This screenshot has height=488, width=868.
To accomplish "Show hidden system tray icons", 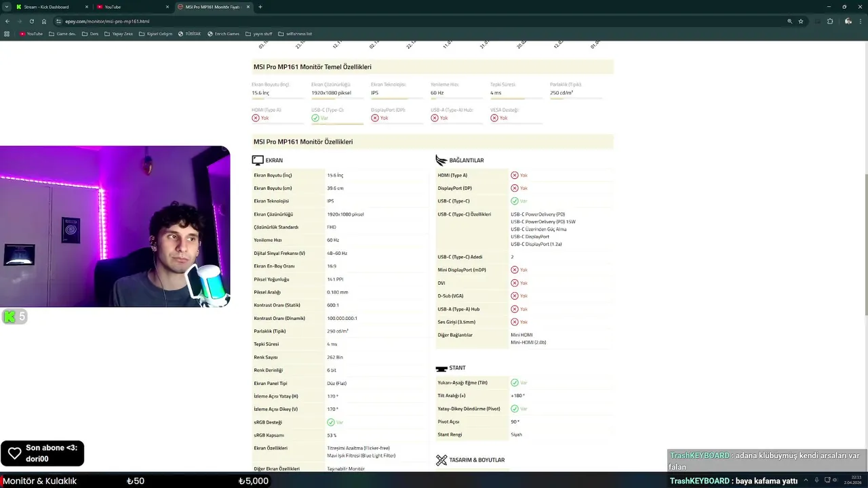I will point(806,481).
